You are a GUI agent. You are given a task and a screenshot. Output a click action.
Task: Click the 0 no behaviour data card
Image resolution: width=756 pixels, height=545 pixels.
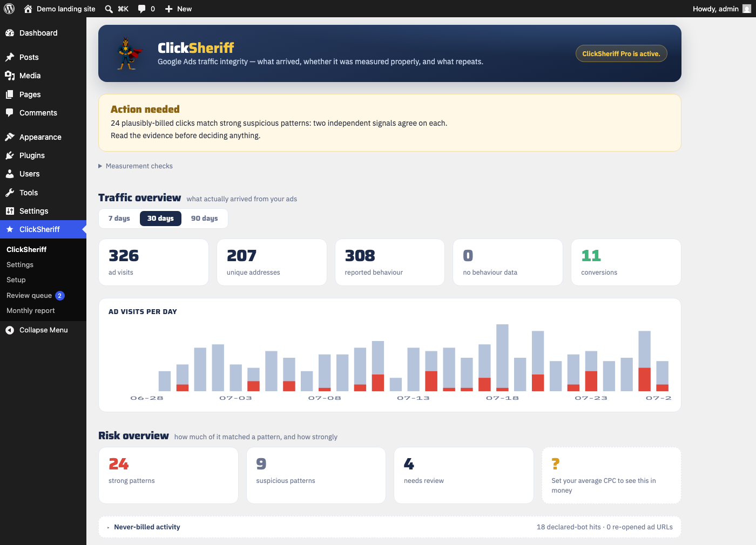click(508, 262)
